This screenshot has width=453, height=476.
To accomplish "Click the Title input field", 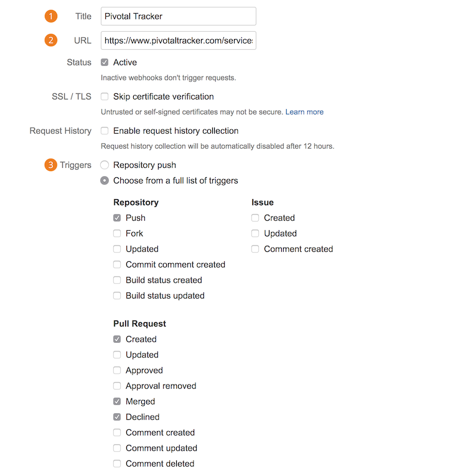I will coord(178,16).
